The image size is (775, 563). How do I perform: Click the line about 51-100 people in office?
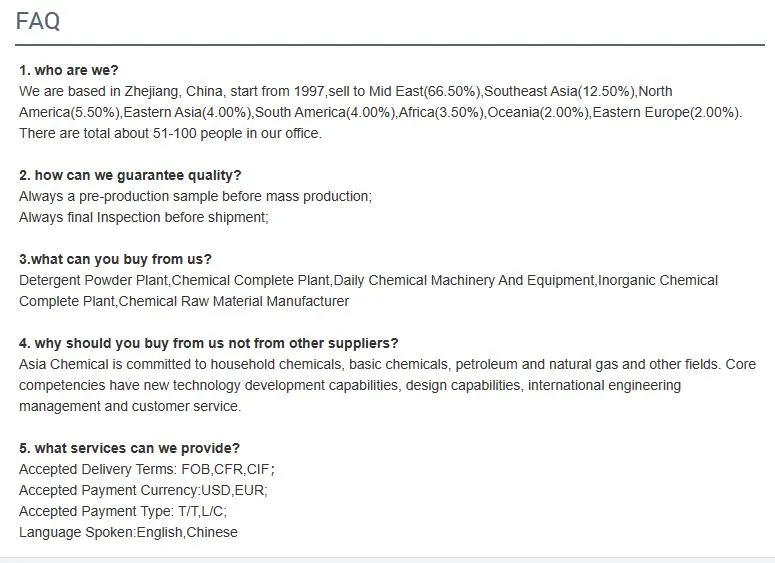[x=170, y=133]
